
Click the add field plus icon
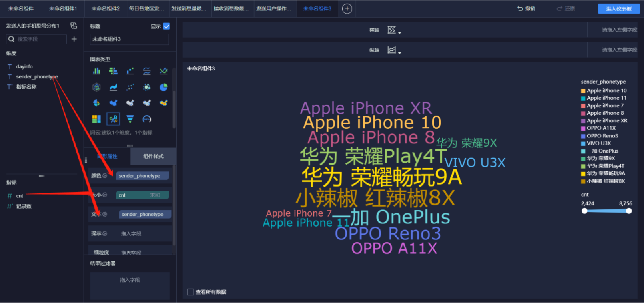74,39
